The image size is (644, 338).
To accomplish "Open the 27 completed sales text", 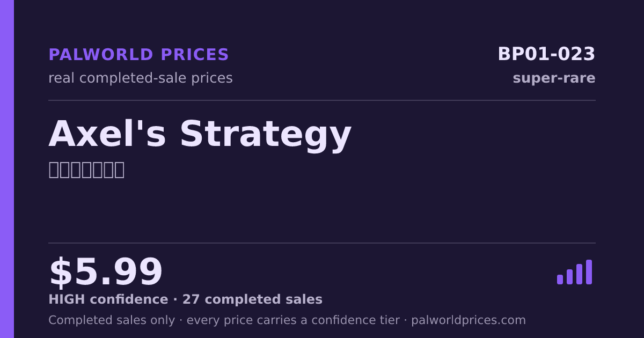I will click(x=252, y=300).
